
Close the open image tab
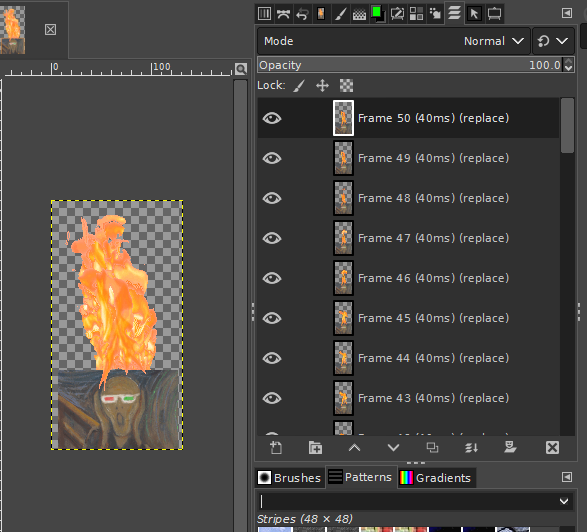pyautogui.click(x=51, y=30)
